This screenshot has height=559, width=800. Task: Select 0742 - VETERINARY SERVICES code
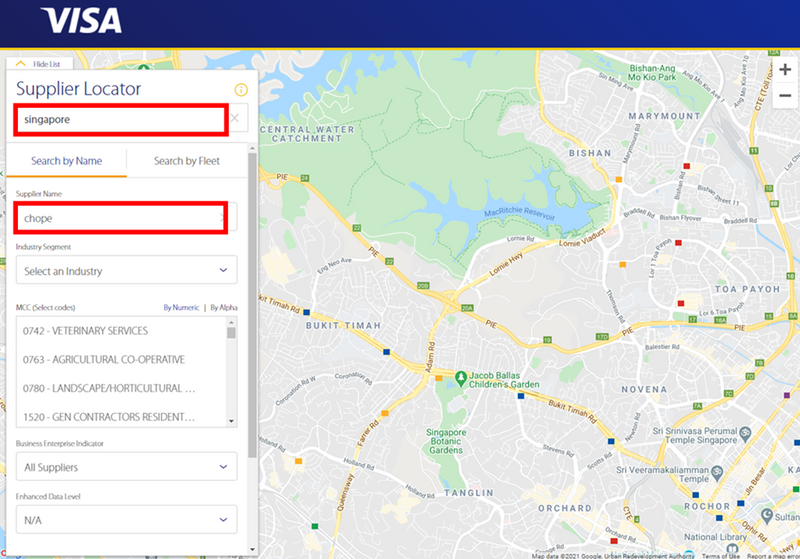click(x=85, y=331)
